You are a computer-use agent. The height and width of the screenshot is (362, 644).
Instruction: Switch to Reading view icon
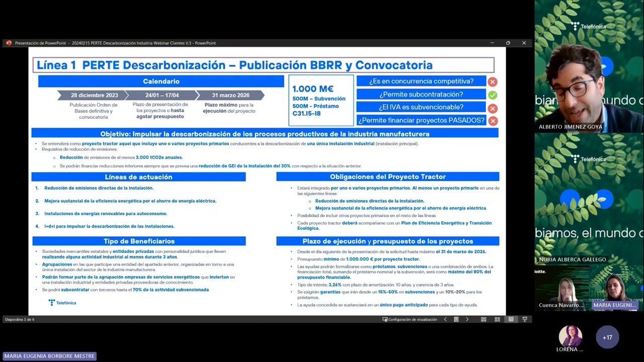(511, 319)
